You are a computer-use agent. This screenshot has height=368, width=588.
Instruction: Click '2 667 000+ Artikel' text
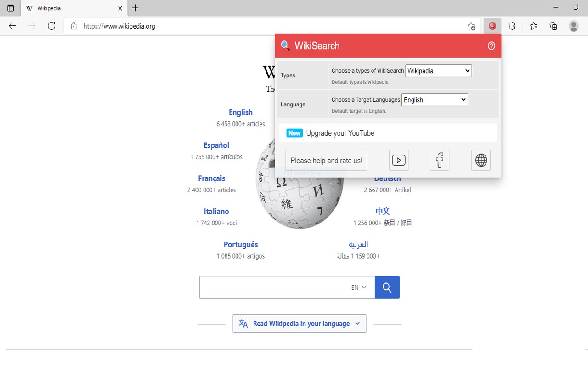pyautogui.click(x=387, y=190)
